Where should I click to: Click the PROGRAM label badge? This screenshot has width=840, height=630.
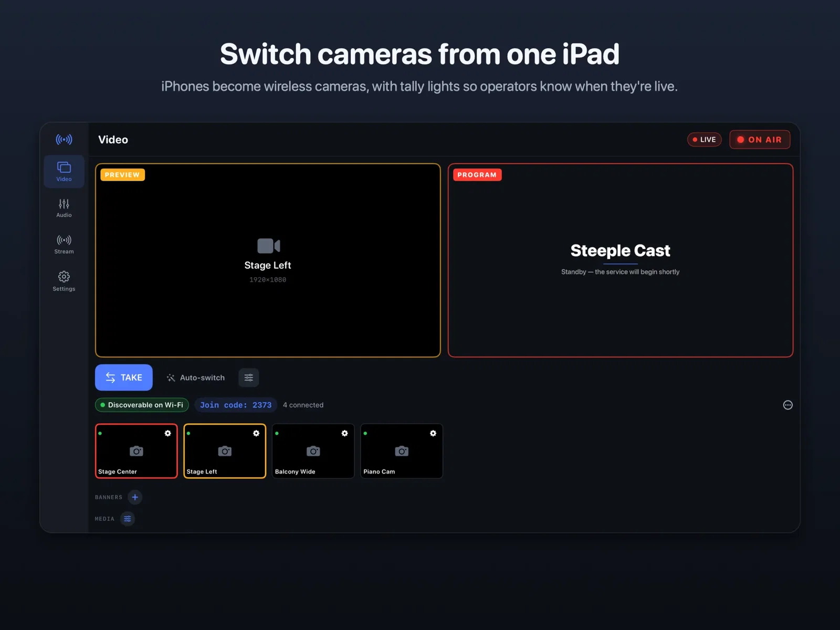pyautogui.click(x=477, y=175)
